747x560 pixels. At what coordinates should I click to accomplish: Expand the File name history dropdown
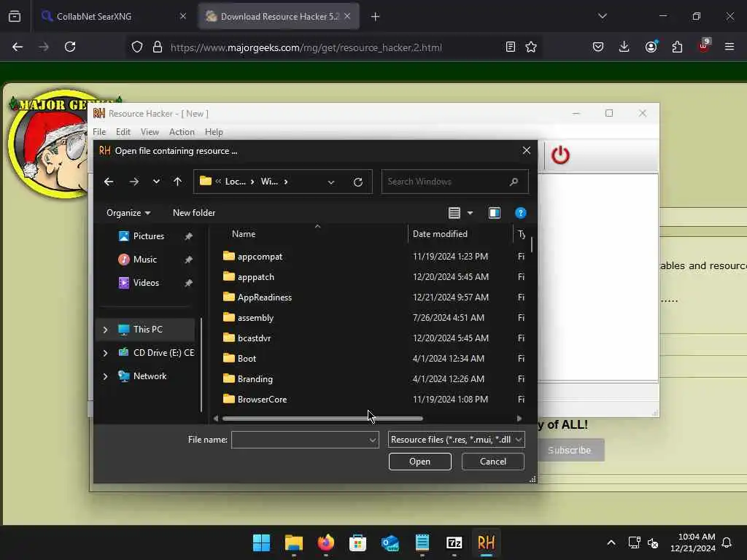click(x=373, y=440)
